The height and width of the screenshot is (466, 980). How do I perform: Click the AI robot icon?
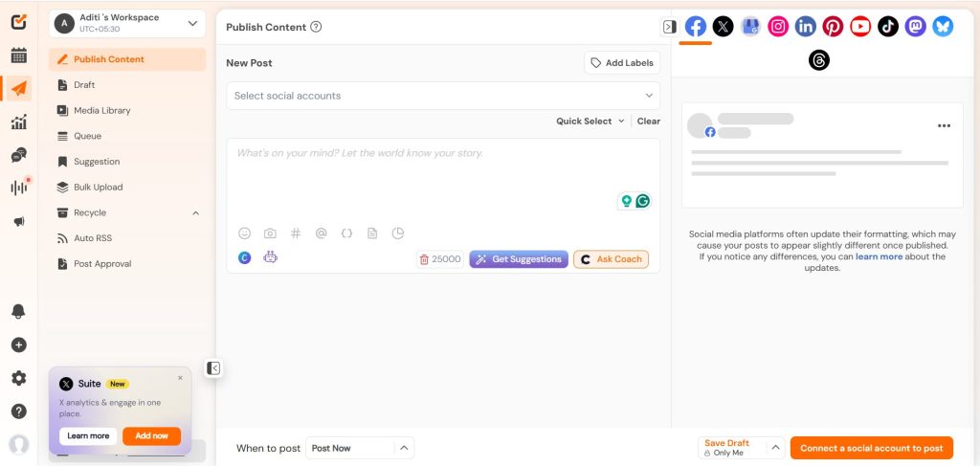click(x=270, y=256)
